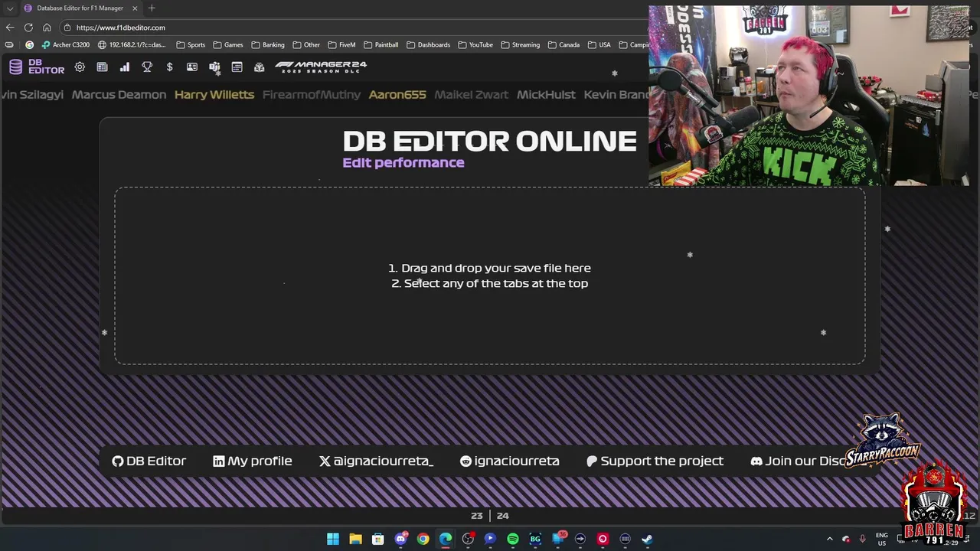Open the YouTube bookmarks folder
Screen dimensions: 980x551
point(475,44)
